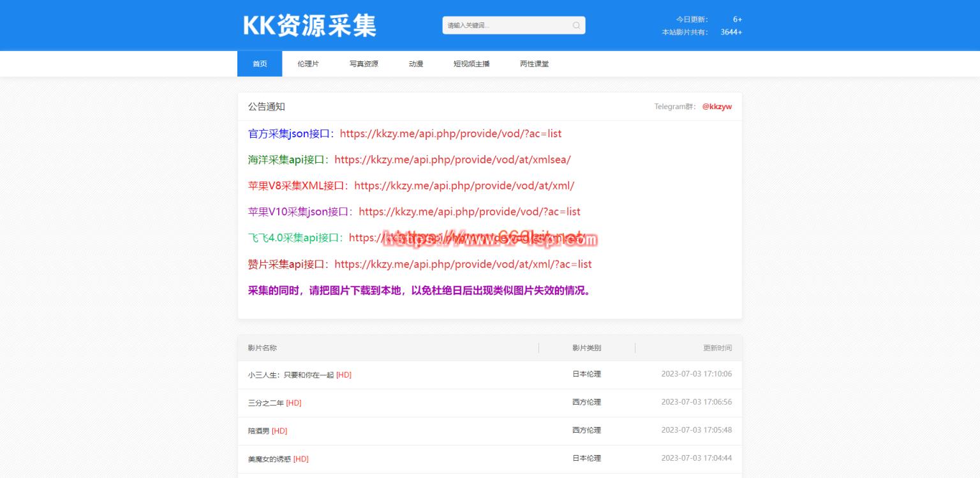Open the 两性课堂 menu item

tap(534, 64)
